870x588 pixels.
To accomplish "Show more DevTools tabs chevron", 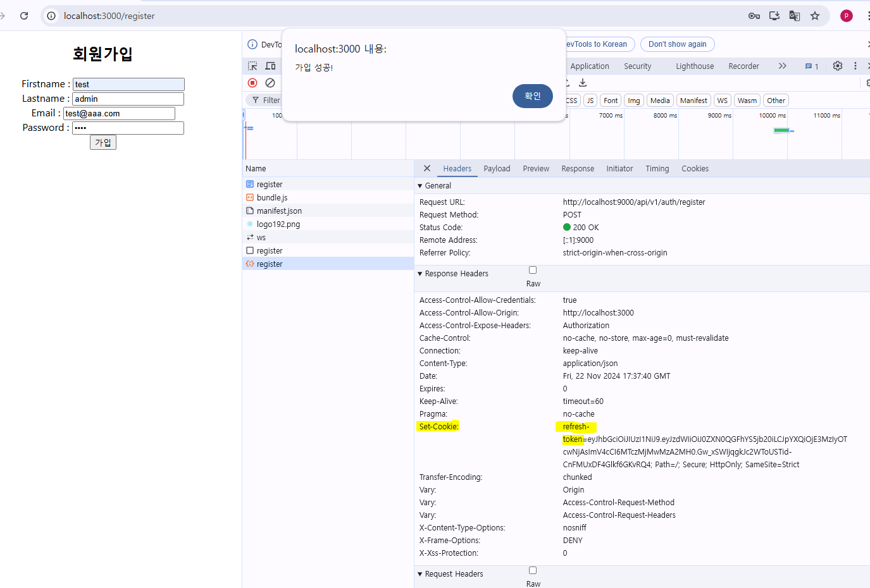I will (x=783, y=66).
